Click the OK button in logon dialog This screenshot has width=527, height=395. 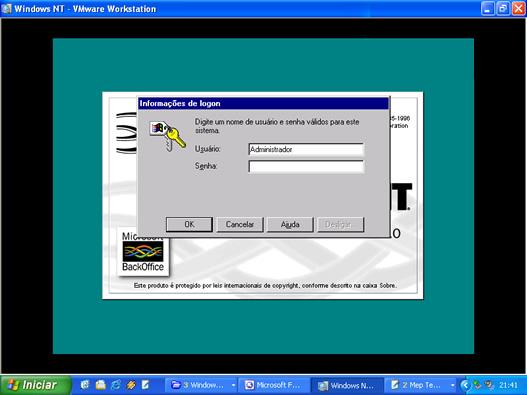pyautogui.click(x=189, y=224)
